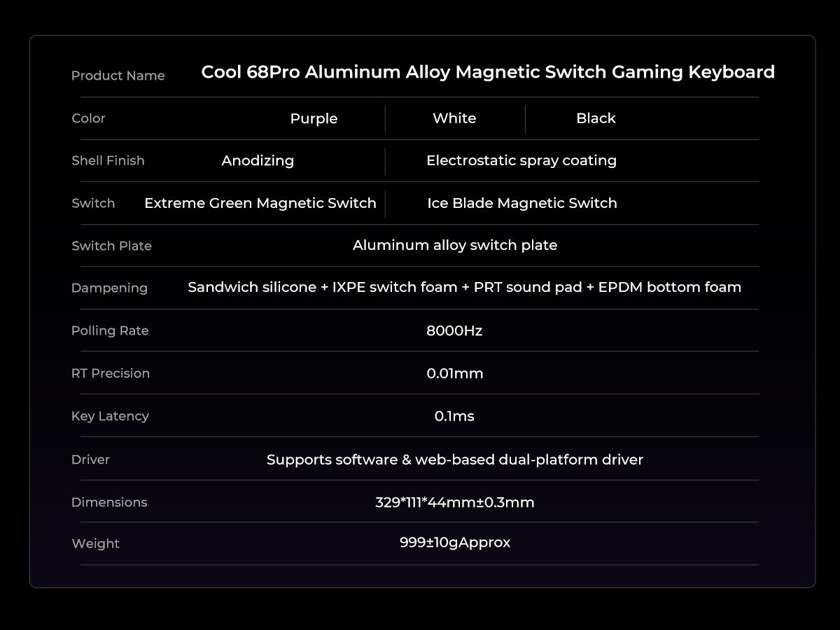This screenshot has width=840, height=630.
Task: Click the "Dampening" row label
Action: click(x=109, y=288)
